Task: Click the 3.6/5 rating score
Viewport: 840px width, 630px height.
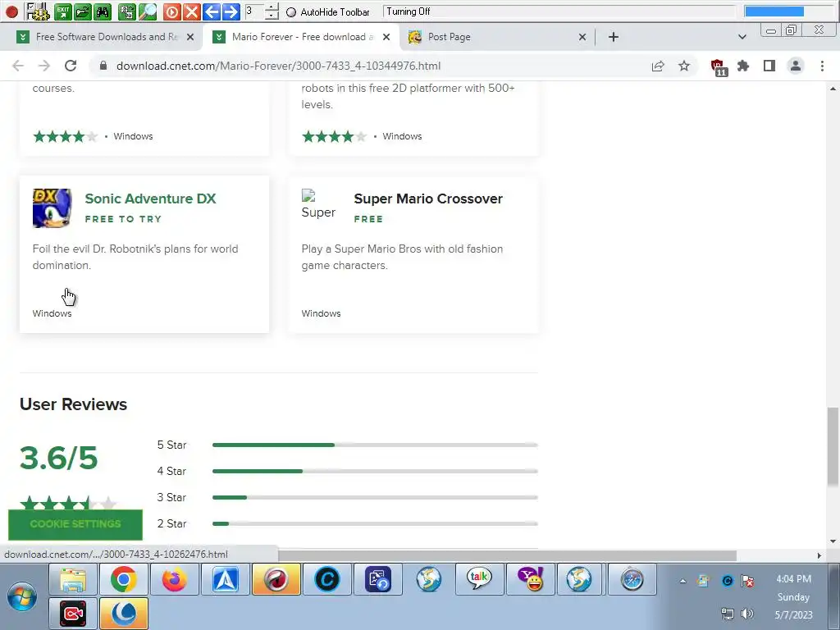Action: 59,459
